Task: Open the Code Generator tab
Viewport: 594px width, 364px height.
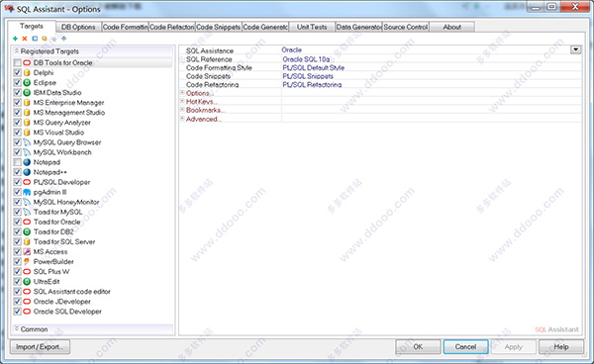Action: [265, 27]
